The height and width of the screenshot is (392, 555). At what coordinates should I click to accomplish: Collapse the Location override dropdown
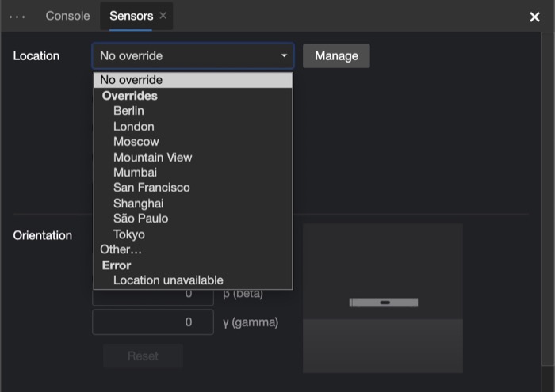point(193,56)
